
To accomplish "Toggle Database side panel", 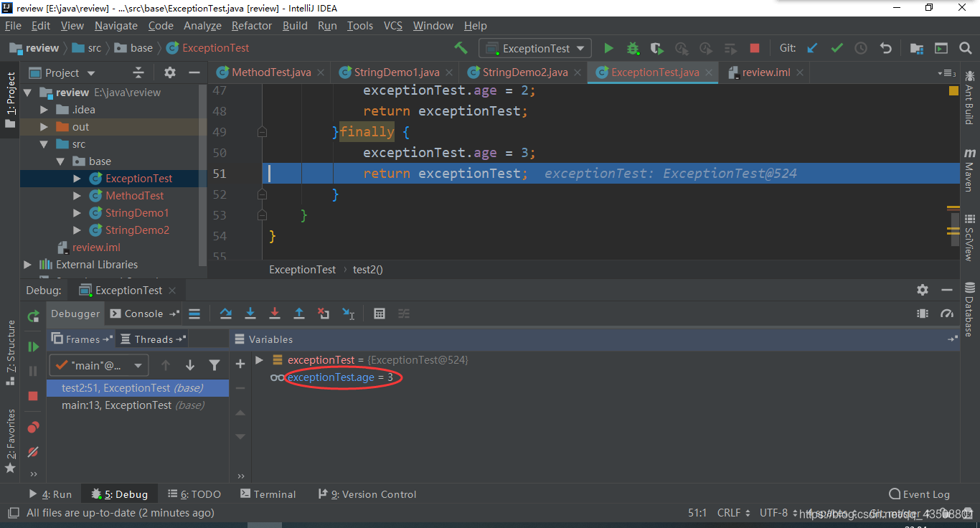I will coord(969,308).
